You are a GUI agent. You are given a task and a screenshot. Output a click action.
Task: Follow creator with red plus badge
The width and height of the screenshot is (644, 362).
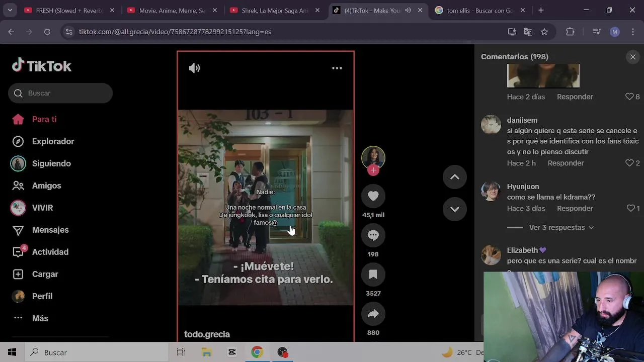(373, 170)
